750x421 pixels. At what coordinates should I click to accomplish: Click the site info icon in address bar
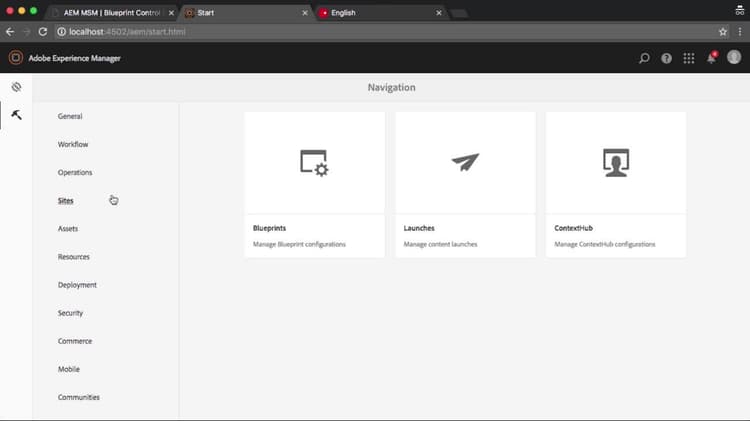61,32
